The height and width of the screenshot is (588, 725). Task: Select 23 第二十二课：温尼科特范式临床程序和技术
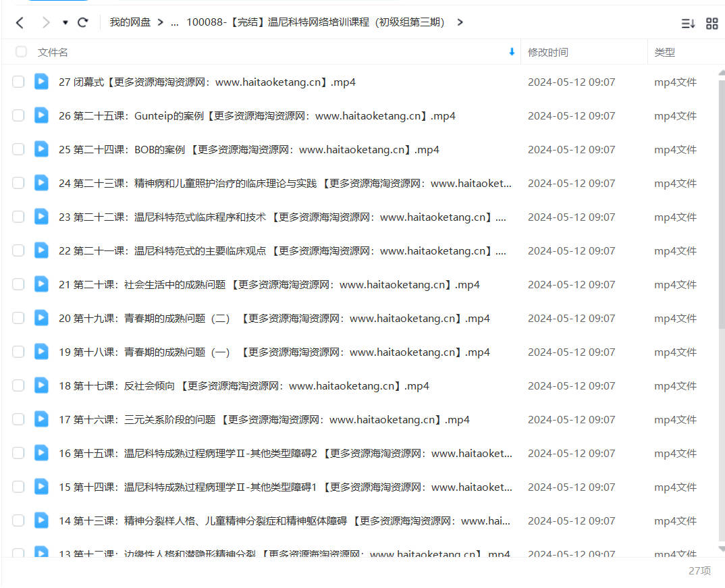click(x=282, y=217)
